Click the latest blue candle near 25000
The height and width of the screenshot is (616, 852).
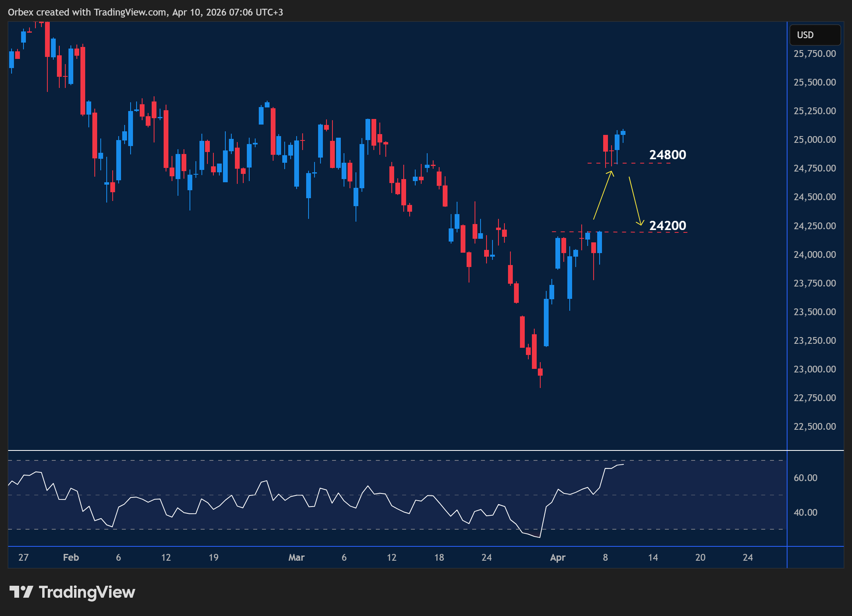click(x=622, y=133)
